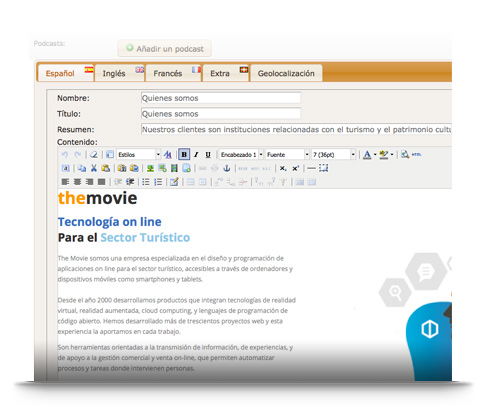The image size is (488, 406).
Task: Click the Nombre input field
Action: [221, 98]
